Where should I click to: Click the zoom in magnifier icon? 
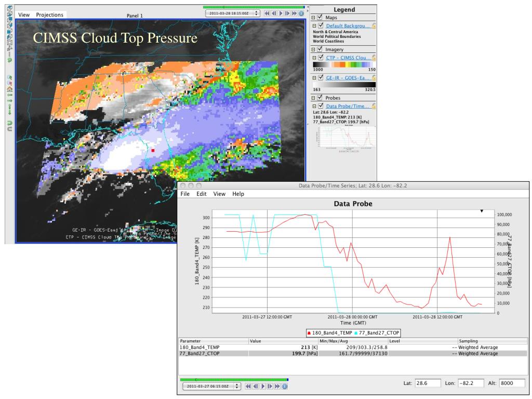coord(10,77)
